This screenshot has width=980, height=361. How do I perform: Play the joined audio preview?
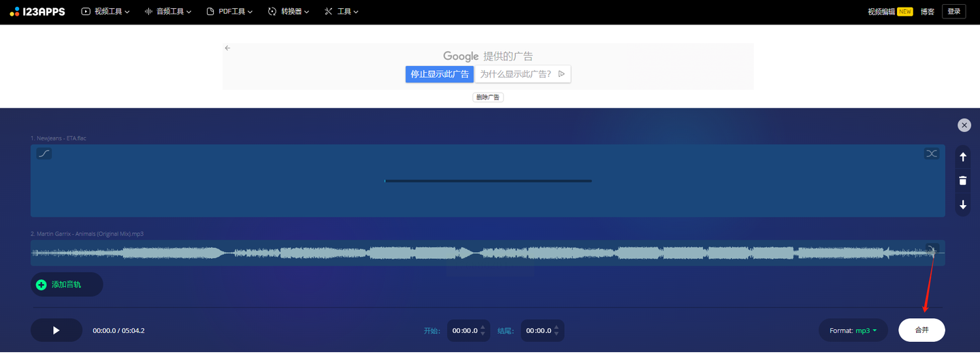tap(56, 330)
